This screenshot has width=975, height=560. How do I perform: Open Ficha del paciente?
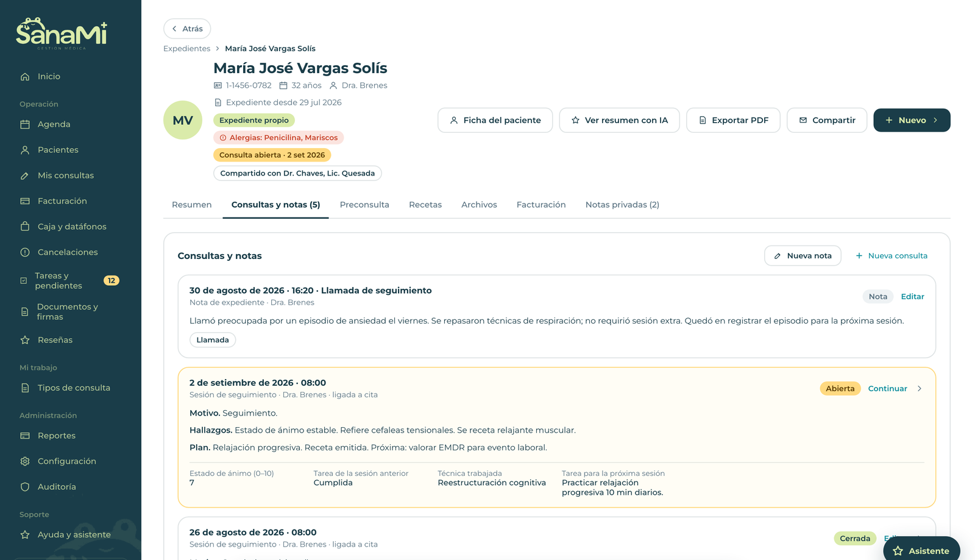coord(495,120)
